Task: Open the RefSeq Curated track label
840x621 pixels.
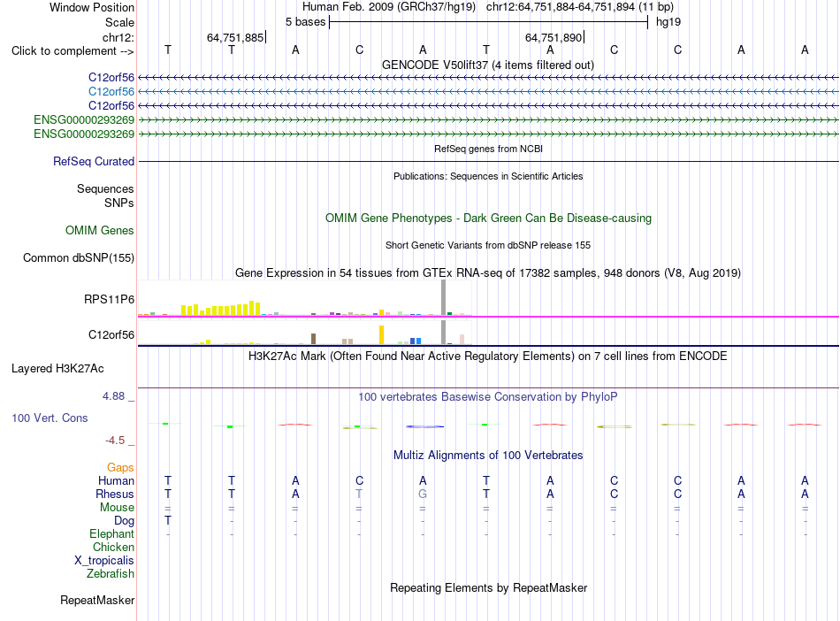Action: 93,161
